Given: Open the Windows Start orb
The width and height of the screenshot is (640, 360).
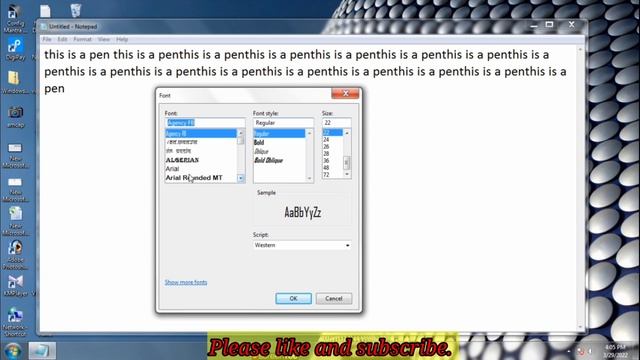Looking at the screenshot, I should coord(13,351).
